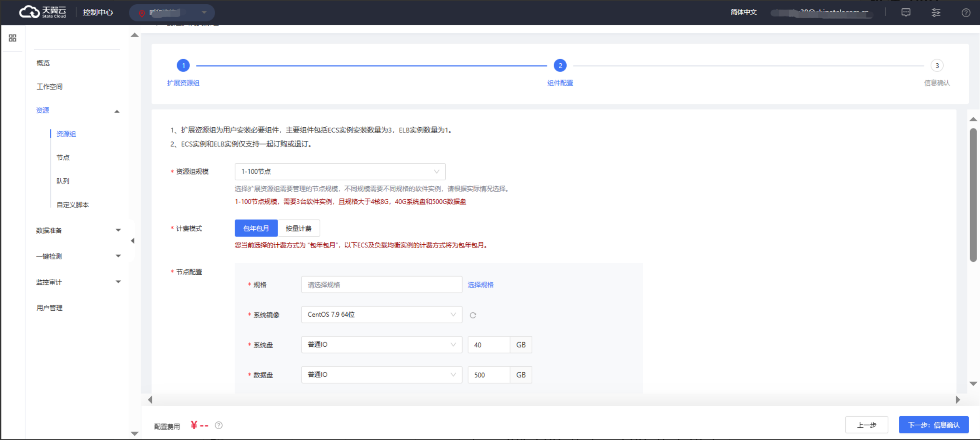Open the 节点 sidebar item

pyautogui.click(x=63, y=157)
